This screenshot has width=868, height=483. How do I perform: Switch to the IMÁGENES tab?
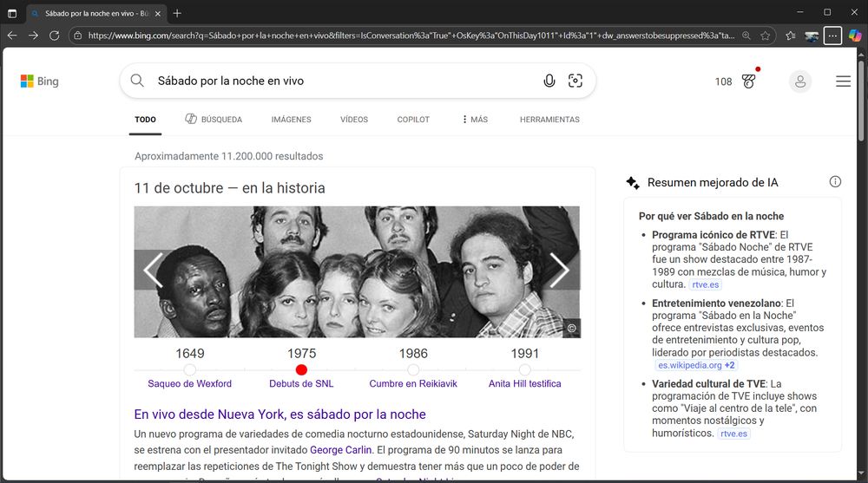pos(291,120)
